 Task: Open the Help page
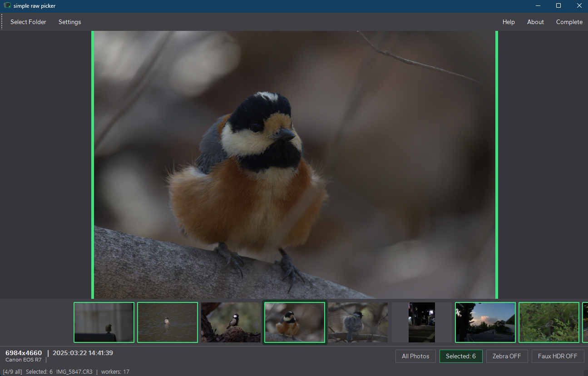pyautogui.click(x=509, y=21)
